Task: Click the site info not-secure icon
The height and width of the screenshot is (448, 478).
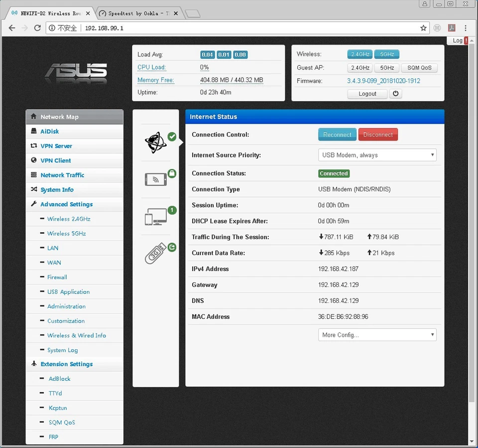Action: pyautogui.click(x=52, y=28)
